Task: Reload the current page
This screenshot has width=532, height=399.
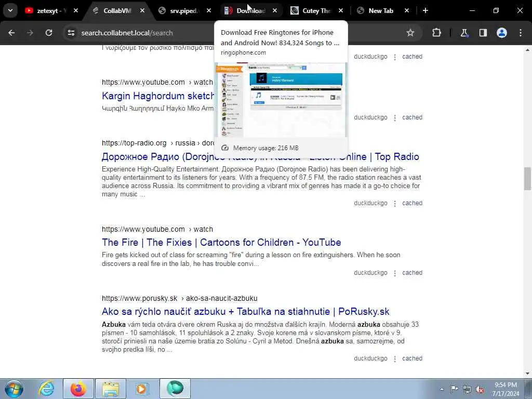Action: click(49, 33)
